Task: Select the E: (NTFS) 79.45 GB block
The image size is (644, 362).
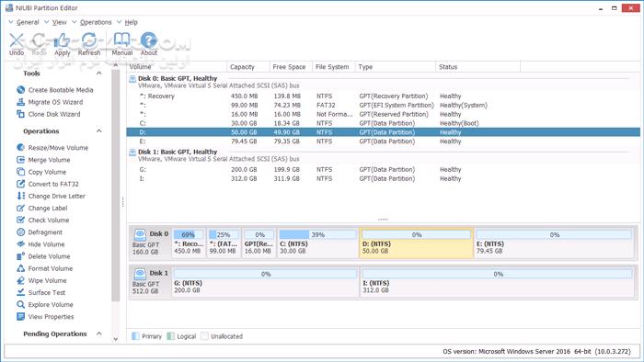Action: [x=554, y=243]
